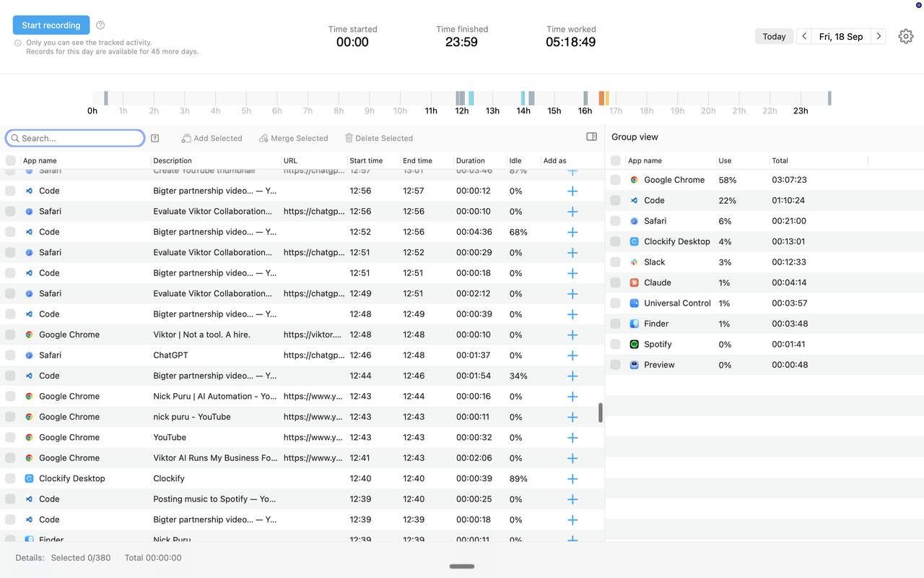Click Delete Selected button

coord(379,138)
